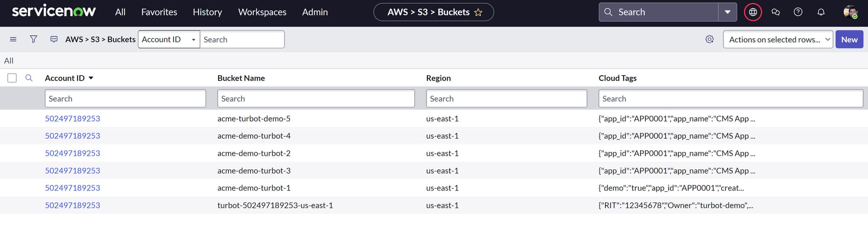Click Account ID column search field
The width and height of the screenshot is (868, 246).
click(x=125, y=98)
